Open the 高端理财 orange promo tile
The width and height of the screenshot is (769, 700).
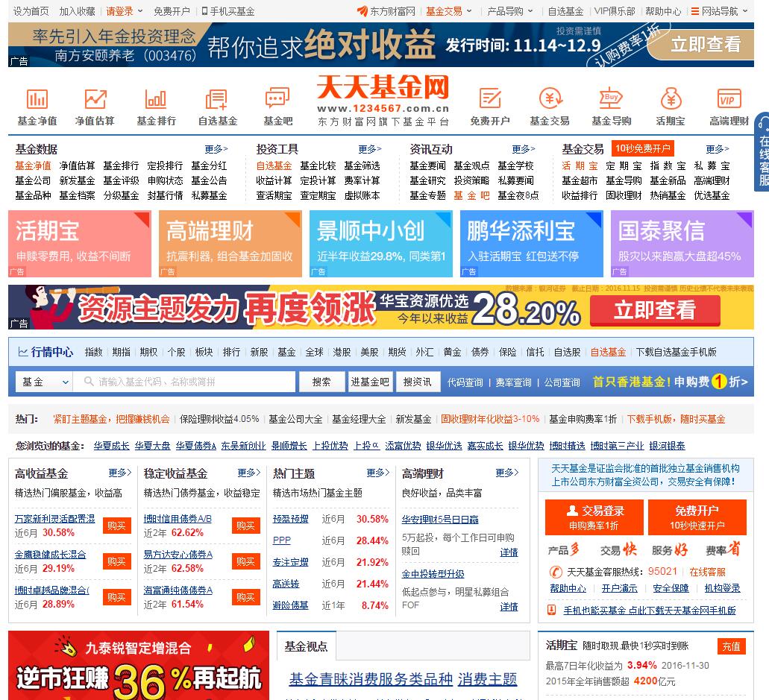(230, 244)
